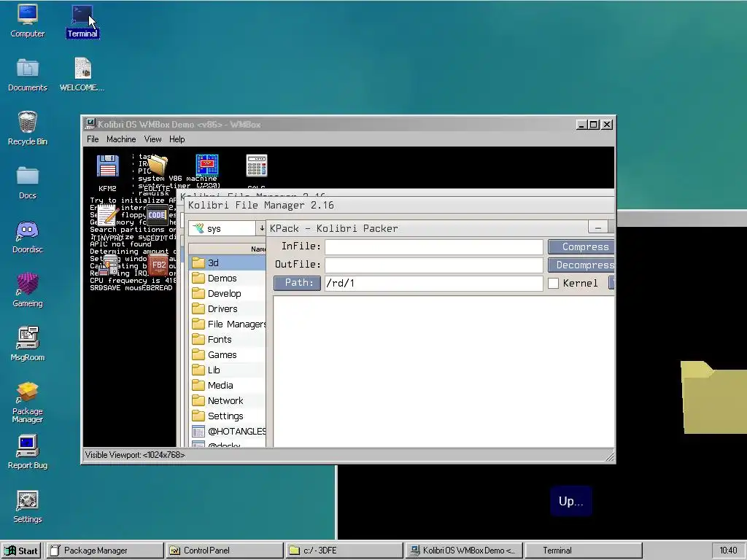Switch to Package Manager taskbar item

[x=105, y=551]
